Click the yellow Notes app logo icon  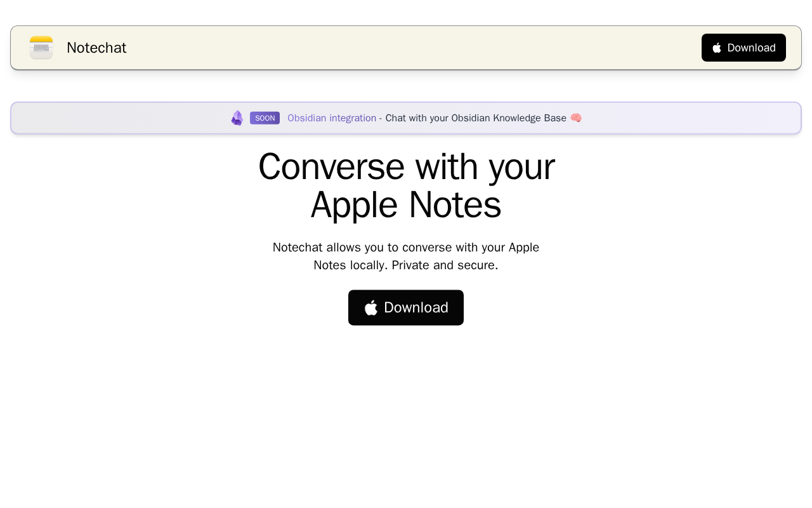[x=41, y=48]
